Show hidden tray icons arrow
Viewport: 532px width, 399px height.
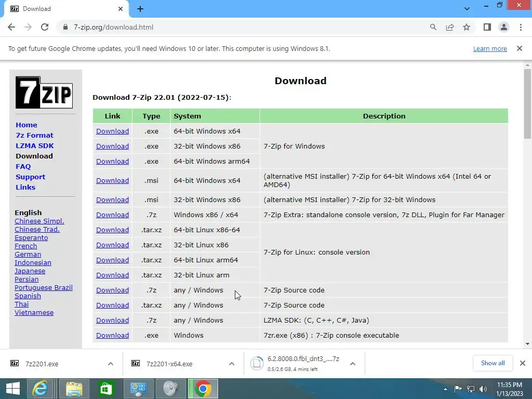445,389
